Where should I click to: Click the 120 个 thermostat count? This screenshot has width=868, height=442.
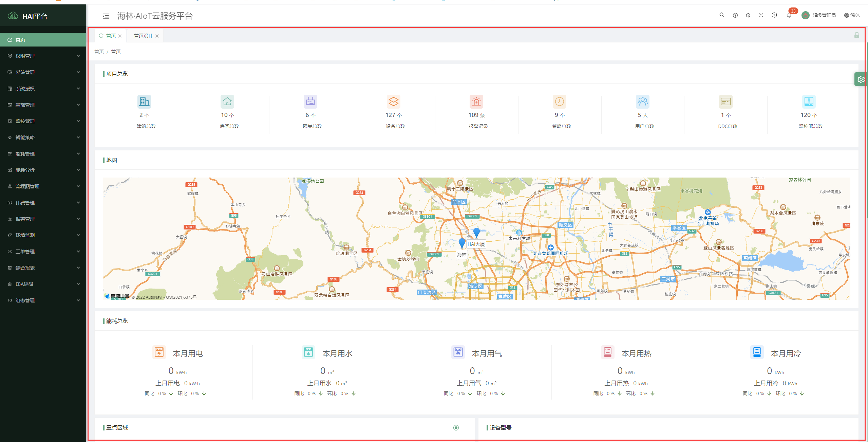[x=809, y=115]
